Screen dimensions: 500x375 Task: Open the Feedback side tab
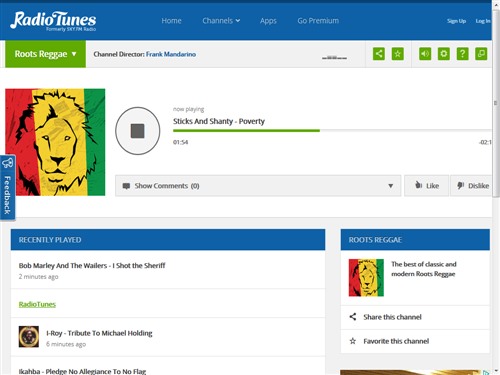pos(7,188)
